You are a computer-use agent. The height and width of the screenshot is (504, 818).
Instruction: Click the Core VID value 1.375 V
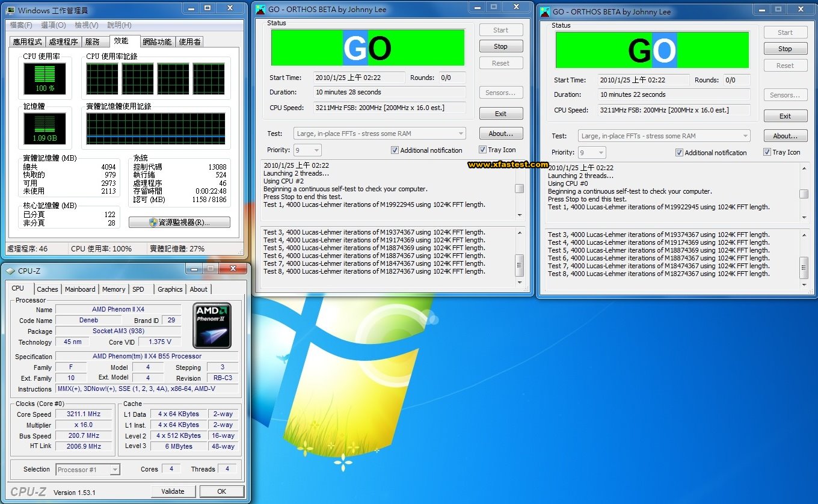(159, 342)
